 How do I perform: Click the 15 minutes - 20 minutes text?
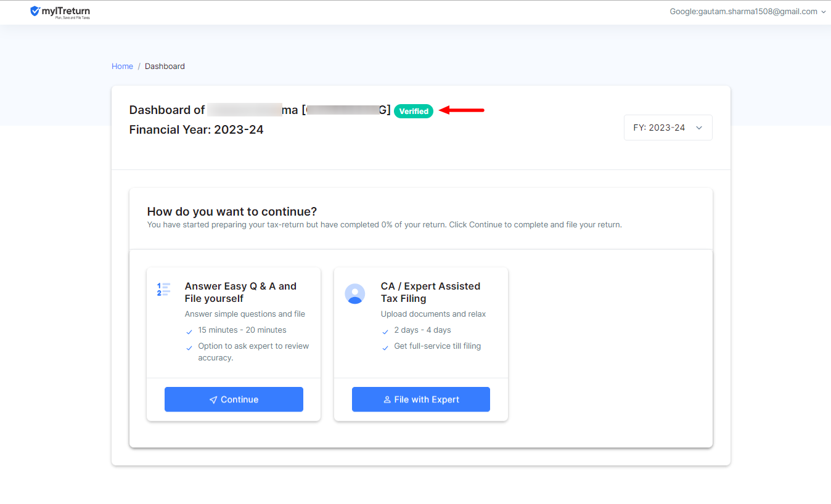(242, 330)
